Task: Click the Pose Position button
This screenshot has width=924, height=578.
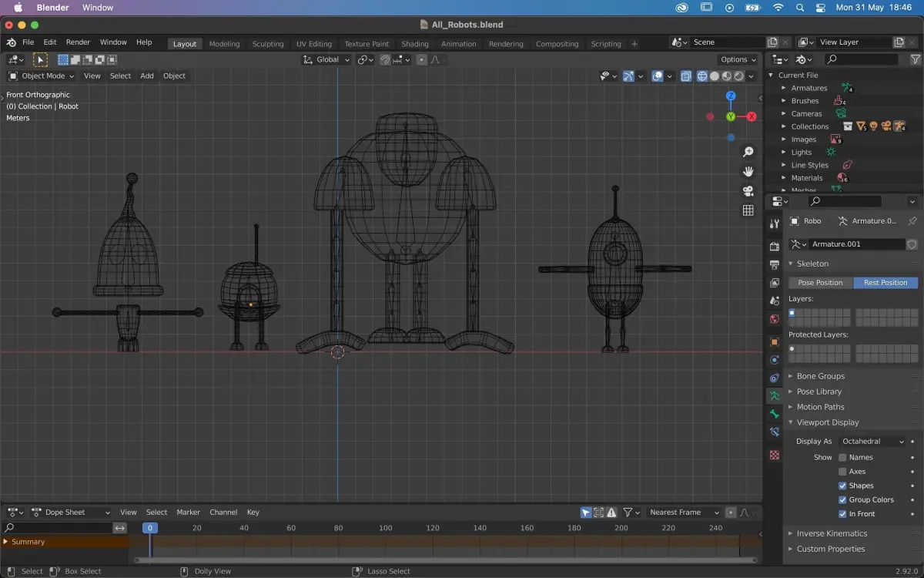Action: tap(820, 283)
